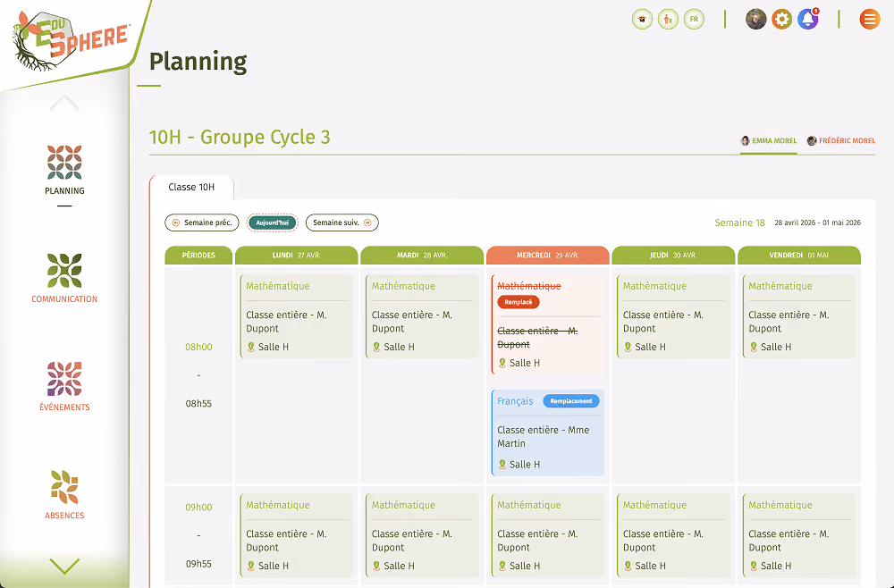
Task: Open the orange hamburger menu
Action: (870, 20)
